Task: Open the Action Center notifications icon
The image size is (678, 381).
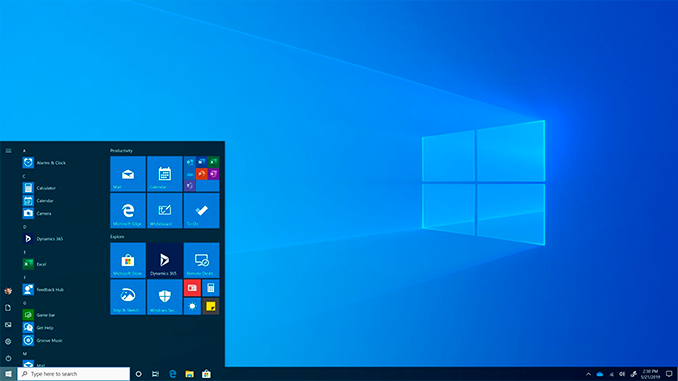Action: point(669,374)
